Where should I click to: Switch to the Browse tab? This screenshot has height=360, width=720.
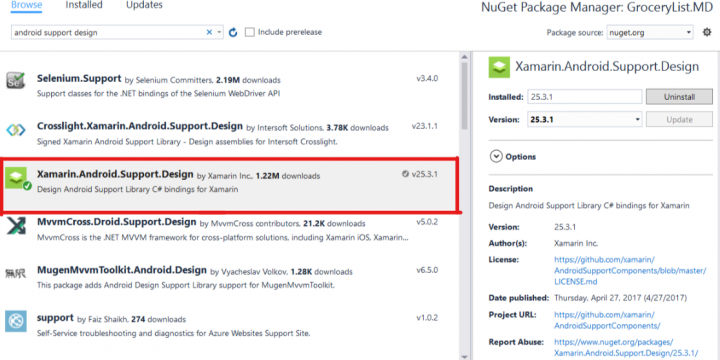tap(27, 5)
